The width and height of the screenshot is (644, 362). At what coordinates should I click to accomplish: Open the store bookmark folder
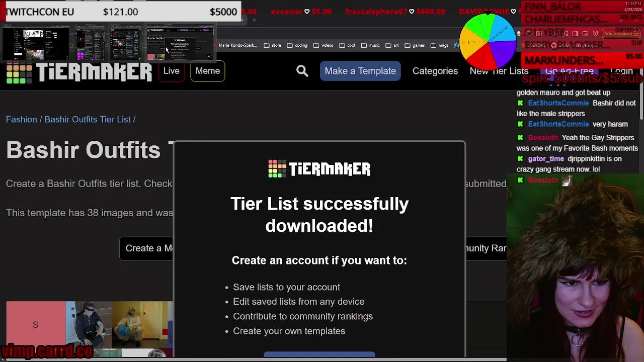272,45
